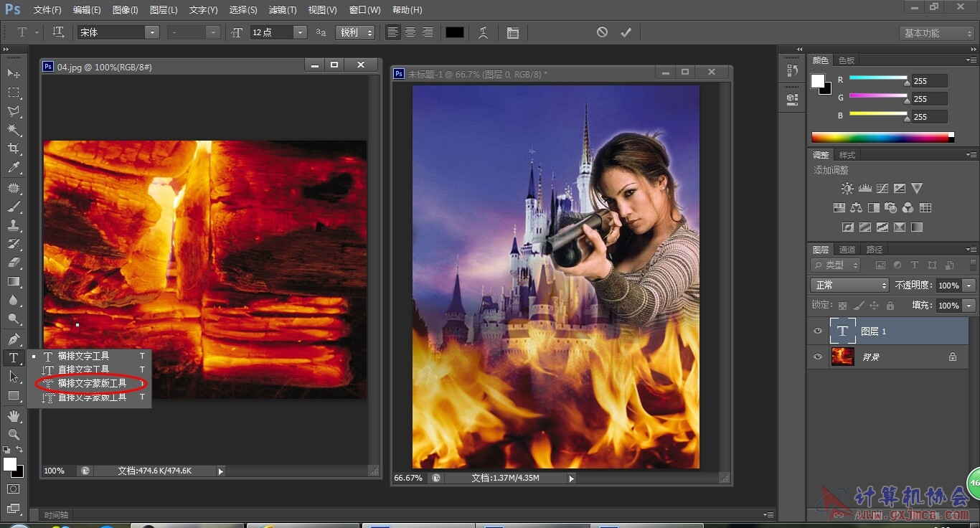Screen dimensions: 980x528
Task: Cancel current text edits
Action: (x=602, y=32)
